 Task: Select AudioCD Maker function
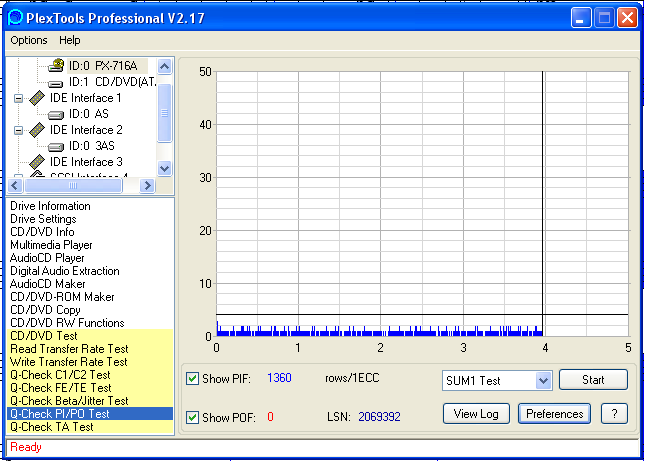47,284
